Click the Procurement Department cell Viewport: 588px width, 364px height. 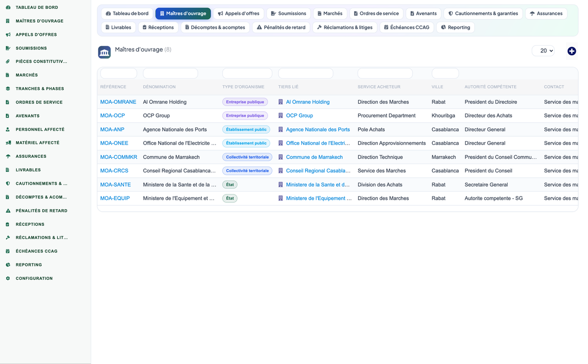387,116
